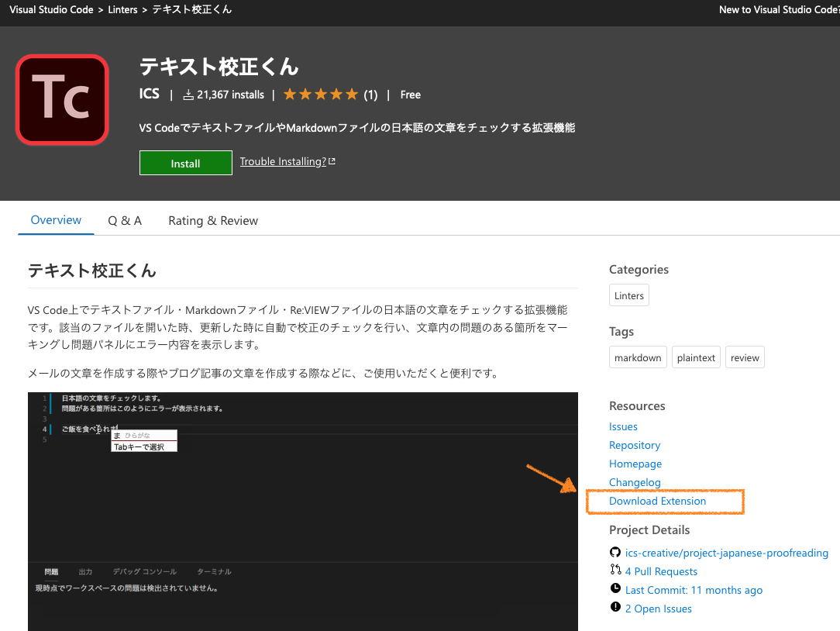Go to Linters breadcrumb link
Image resolution: width=840 pixels, height=631 pixels.
pyautogui.click(x=122, y=9)
